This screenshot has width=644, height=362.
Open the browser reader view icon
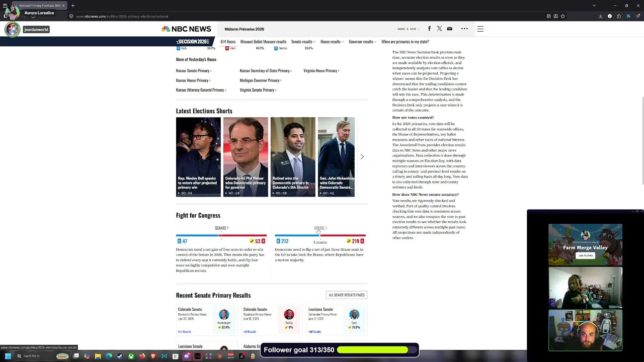coord(548,16)
